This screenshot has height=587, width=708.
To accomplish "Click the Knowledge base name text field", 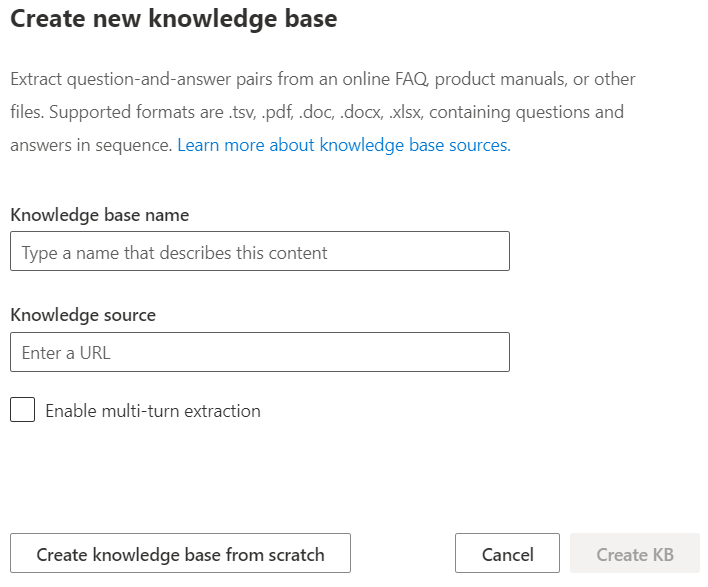I will tap(259, 252).
